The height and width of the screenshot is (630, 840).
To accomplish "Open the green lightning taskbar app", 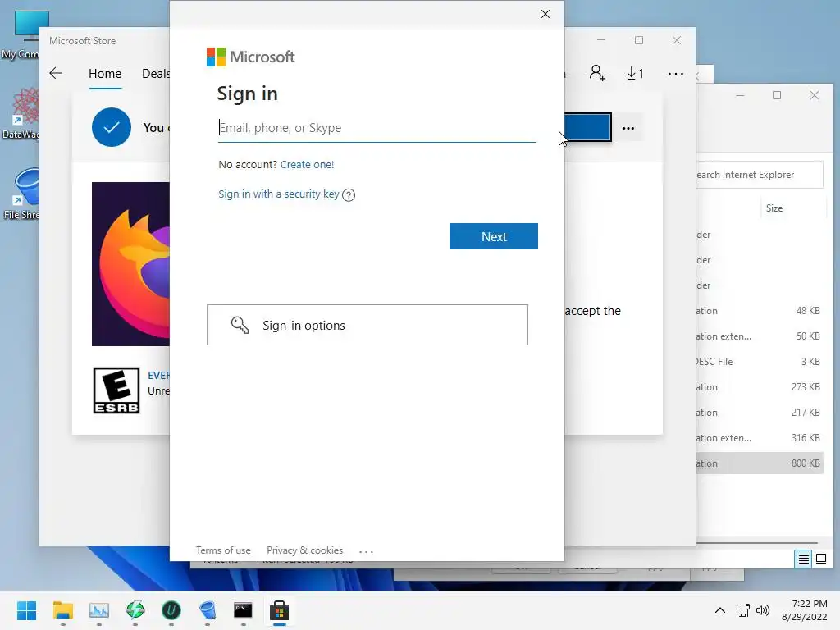I will 135,610.
